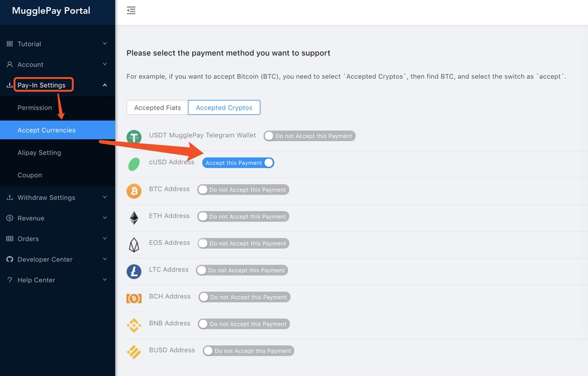The image size is (588, 376).
Task: Click the EOS coin icon
Action: click(x=134, y=245)
